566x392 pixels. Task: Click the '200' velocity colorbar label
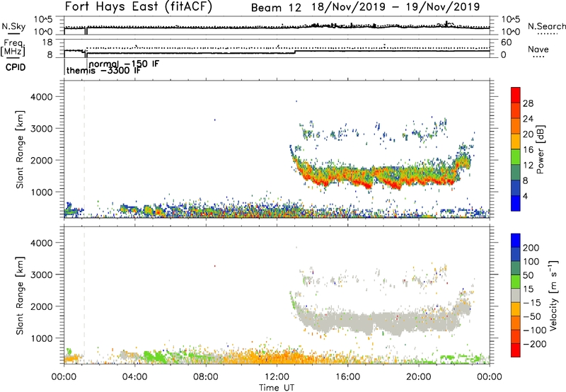tap(531, 248)
